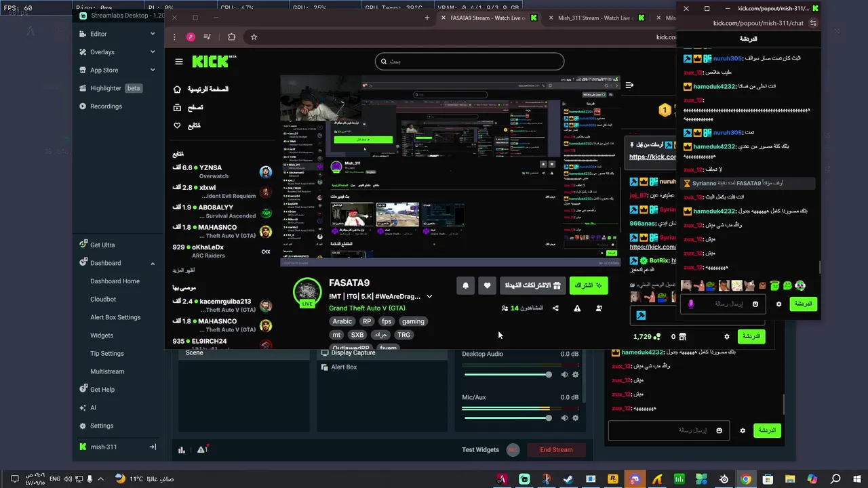Toggle notification bell for FASATA9
Image resolution: width=868 pixels, height=488 pixels.
coord(465,286)
